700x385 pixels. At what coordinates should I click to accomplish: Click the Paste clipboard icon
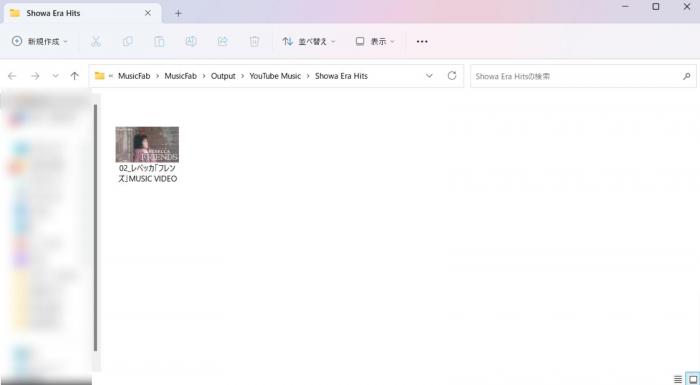click(x=159, y=42)
